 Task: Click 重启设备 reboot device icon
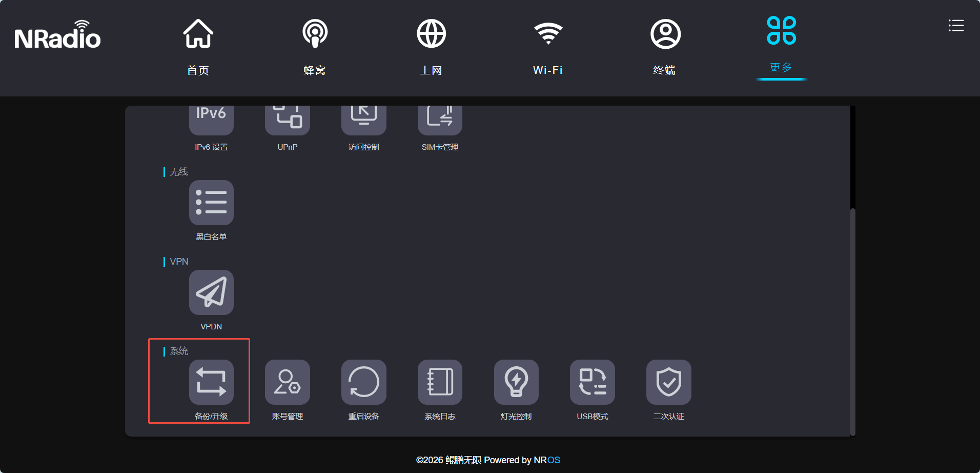click(363, 382)
